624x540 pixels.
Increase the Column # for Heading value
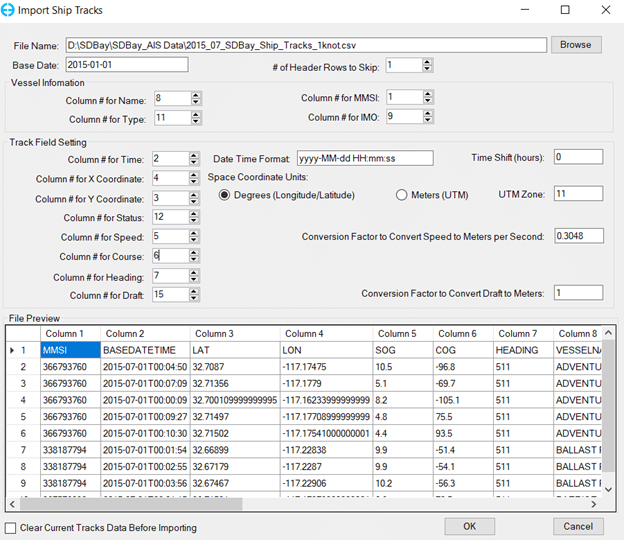pyautogui.click(x=196, y=273)
